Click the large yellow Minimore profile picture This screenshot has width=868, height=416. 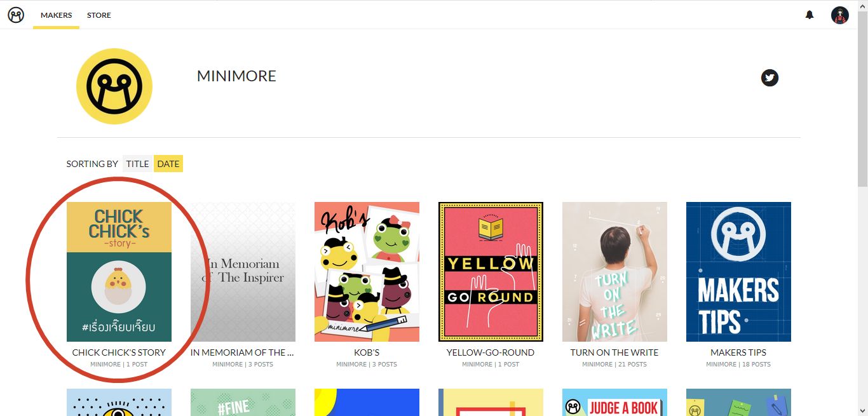point(114,86)
